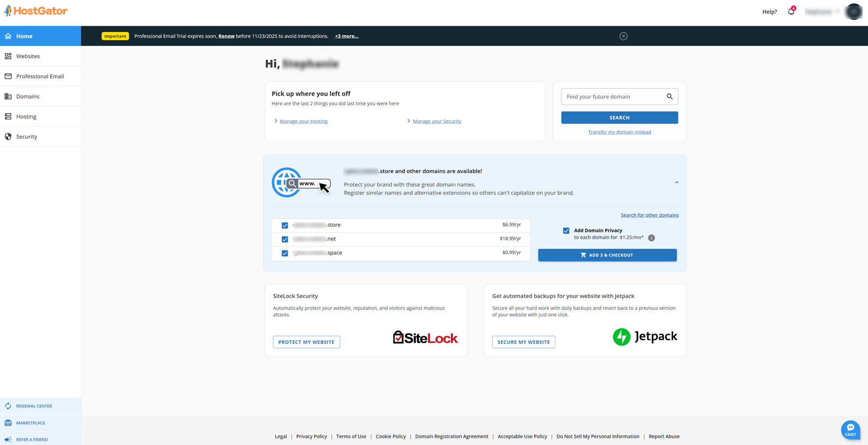868x445 pixels.
Task: Toggle the Add Domain Privacy checkbox
Action: click(566, 231)
